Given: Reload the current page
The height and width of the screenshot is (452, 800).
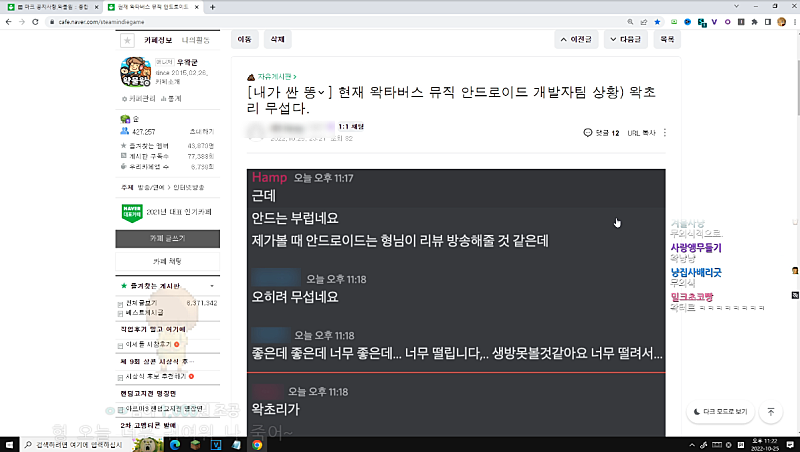Looking at the screenshot, I should 35,22.
